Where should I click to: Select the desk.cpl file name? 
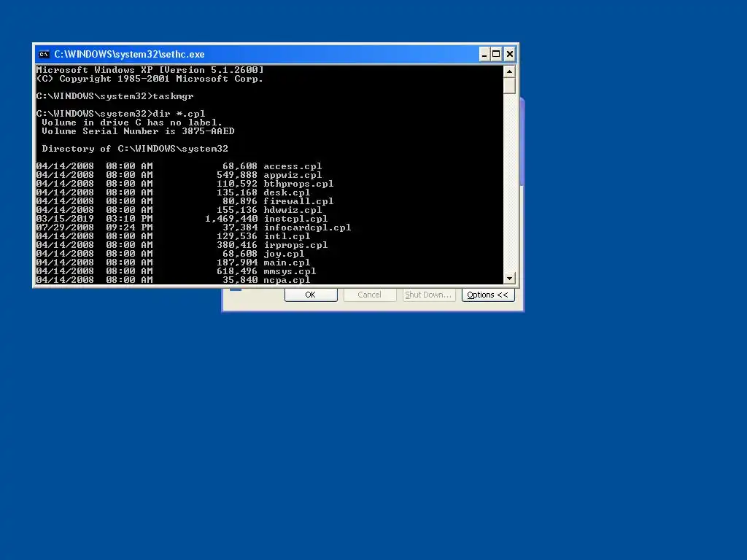[x=287, y=192]
